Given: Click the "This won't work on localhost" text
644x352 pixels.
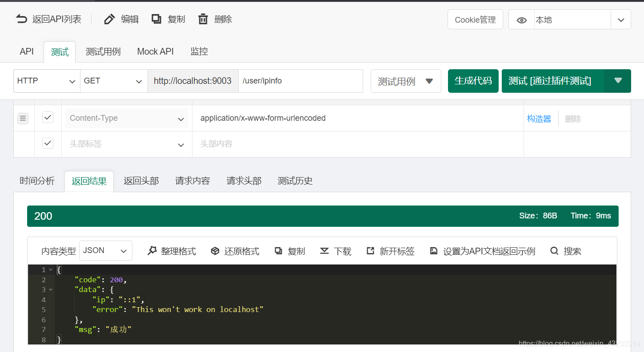Looking at the screenshot, I should 198,309.
